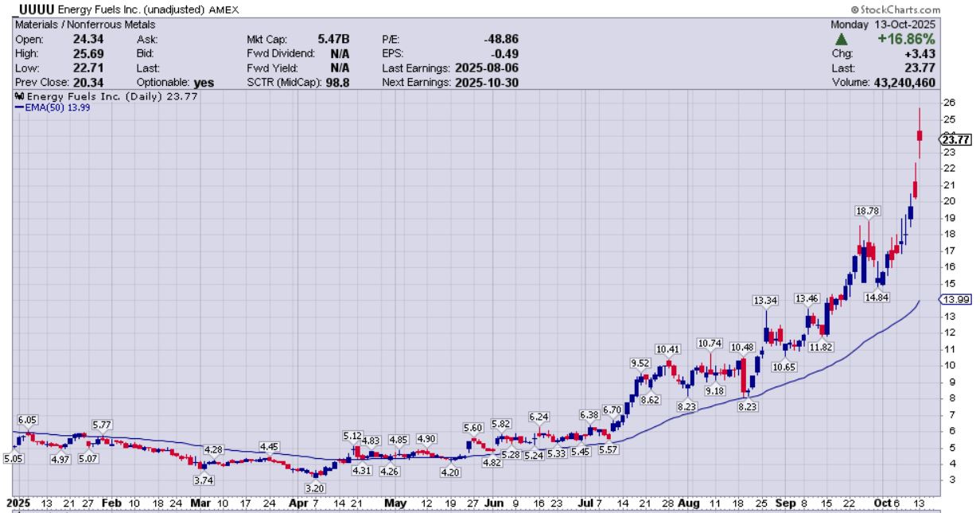Click the 10.74 high annotation
The height and width of the screenshot is (513, 980).
coord(709,343)
